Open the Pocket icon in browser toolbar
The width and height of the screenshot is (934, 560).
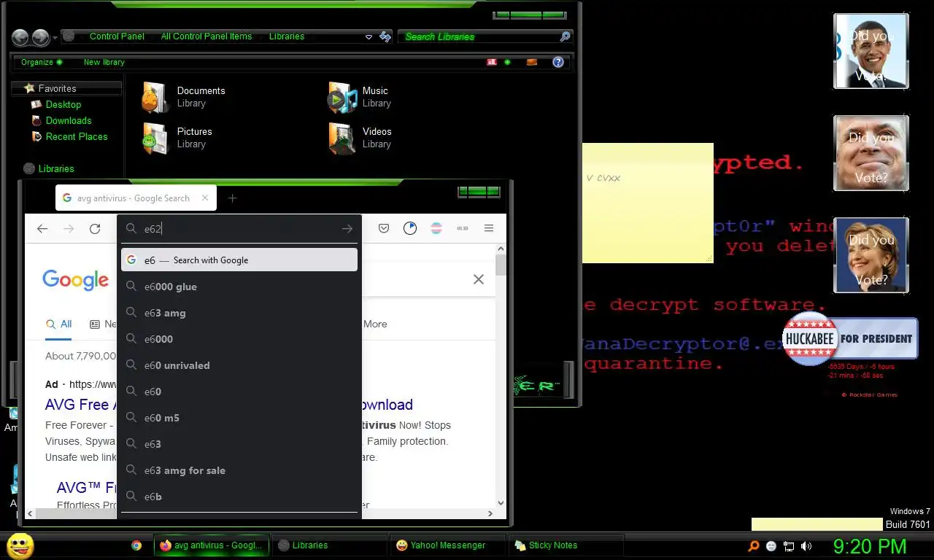(x=384, y=228)
